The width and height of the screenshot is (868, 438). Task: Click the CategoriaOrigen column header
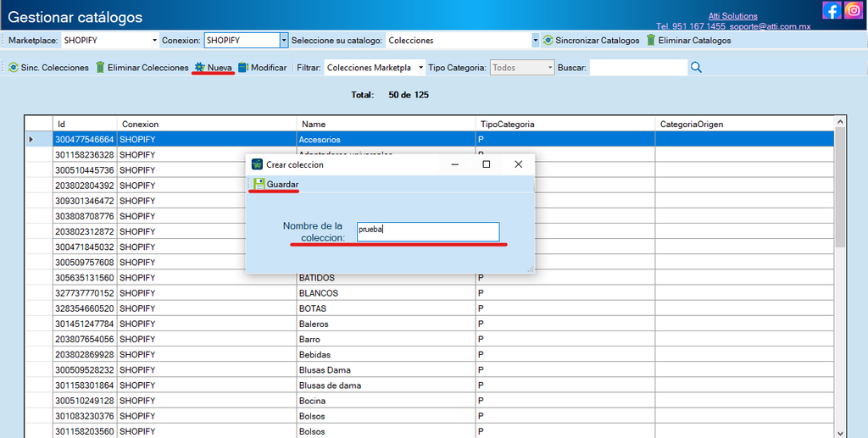[744, 124]
